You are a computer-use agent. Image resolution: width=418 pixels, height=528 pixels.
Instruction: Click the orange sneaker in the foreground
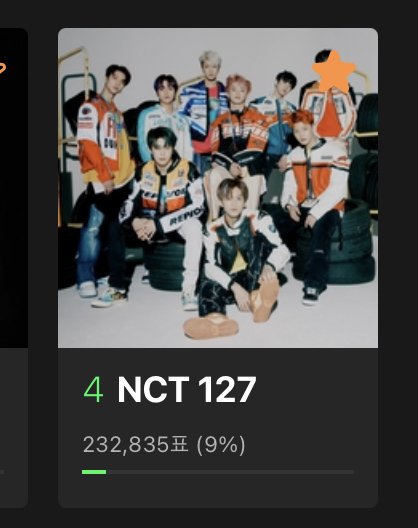click(x=211, y=327)
